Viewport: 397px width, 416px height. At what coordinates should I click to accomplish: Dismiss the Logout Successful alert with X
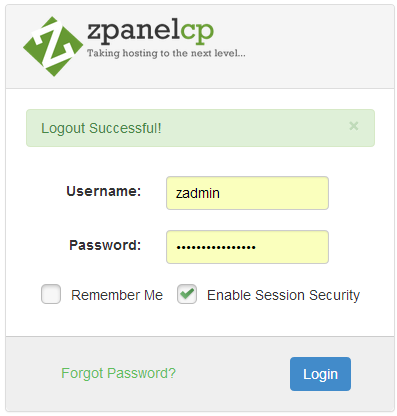354,126
